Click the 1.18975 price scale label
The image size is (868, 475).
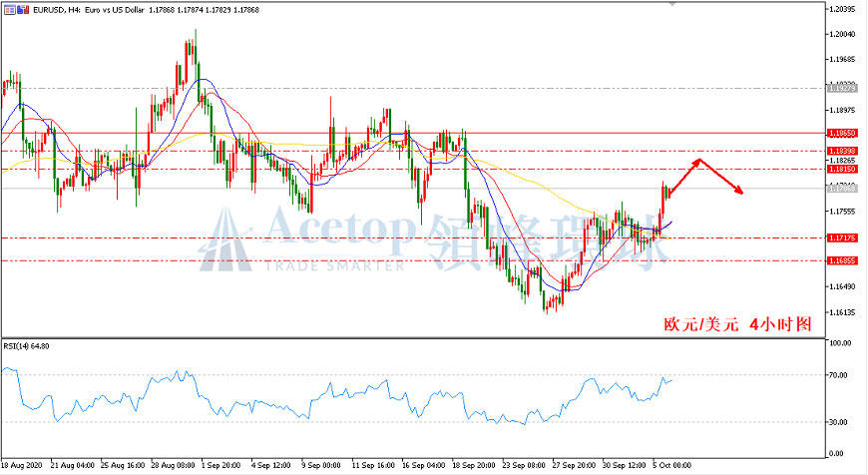[x=842, y=110]
